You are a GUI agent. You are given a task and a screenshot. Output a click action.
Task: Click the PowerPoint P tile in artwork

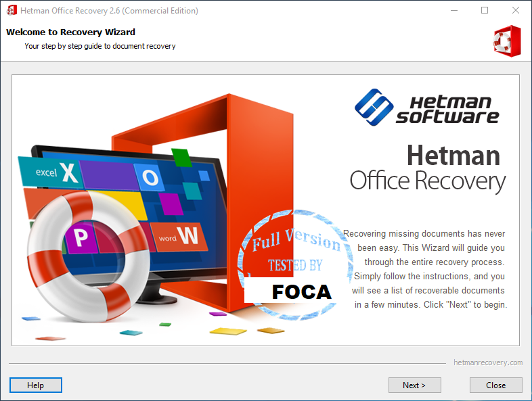(x=81, y=237)
